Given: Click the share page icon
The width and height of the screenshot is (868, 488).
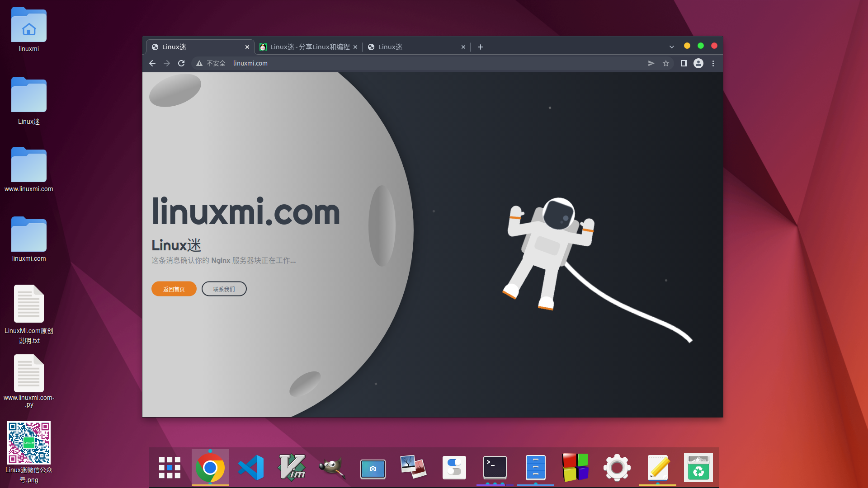Looking at the screenshot, I should [x=651, y=63].
